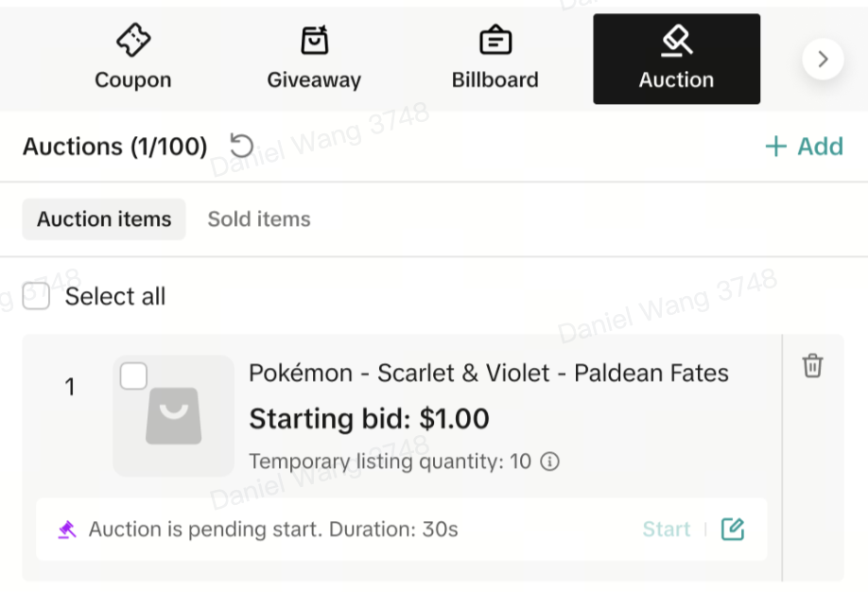Click the Starting bid $1.00 text

pos(369,418)
